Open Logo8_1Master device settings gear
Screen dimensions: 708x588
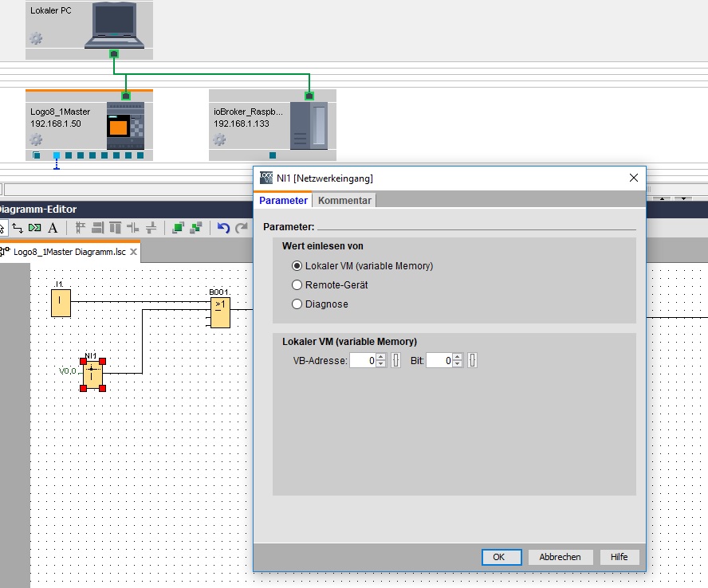tap(36, 139)
